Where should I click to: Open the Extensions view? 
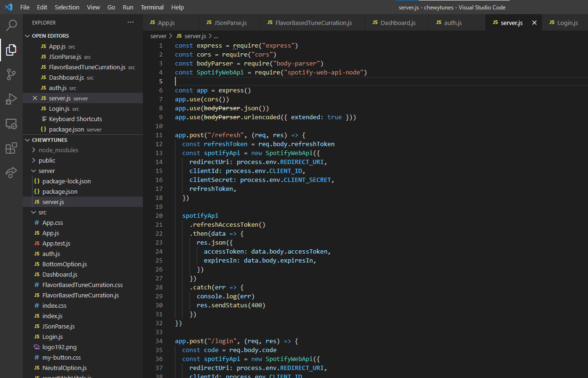tap(11, 148)
